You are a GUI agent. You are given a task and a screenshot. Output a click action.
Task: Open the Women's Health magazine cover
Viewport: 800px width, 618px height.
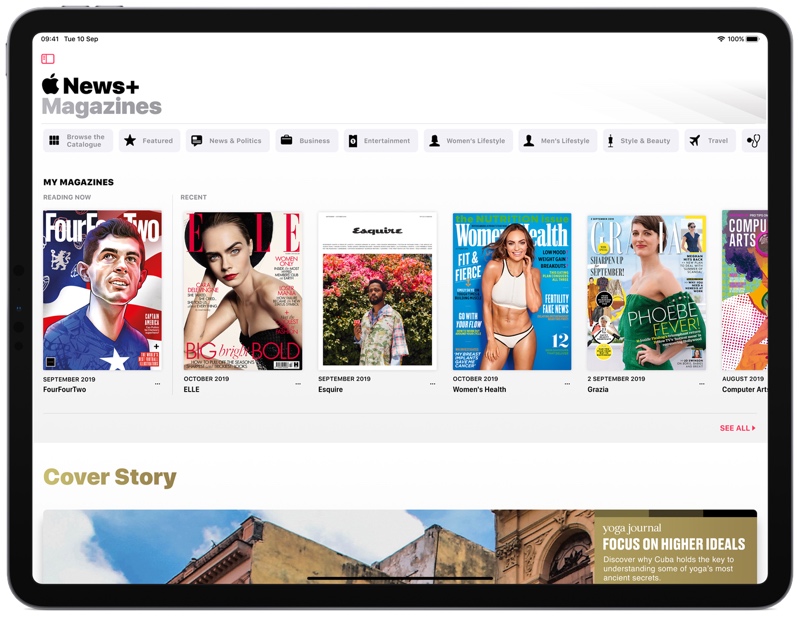pos(512,291)
